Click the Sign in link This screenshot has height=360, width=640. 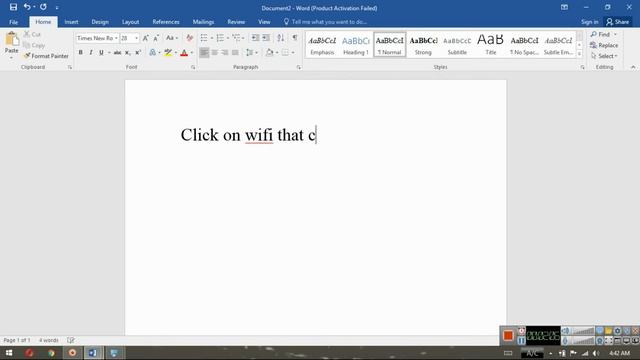(589, 22)
